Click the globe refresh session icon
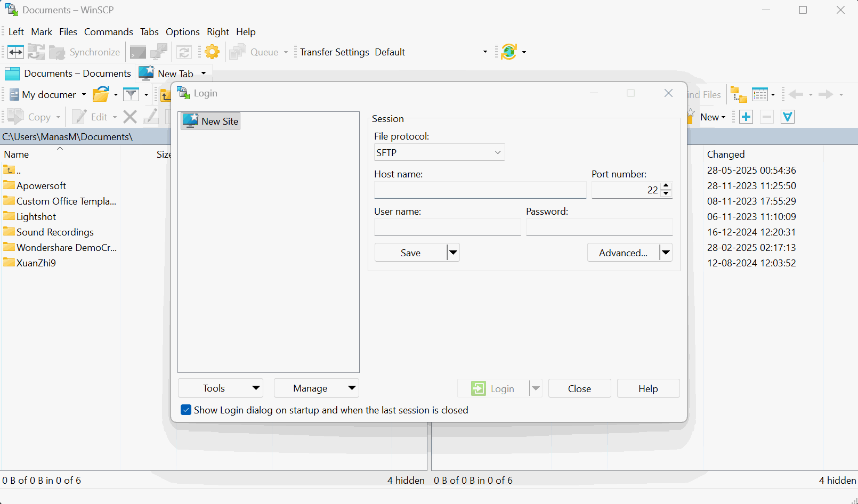This screenshot has width=858, height=504. point(509,52)
